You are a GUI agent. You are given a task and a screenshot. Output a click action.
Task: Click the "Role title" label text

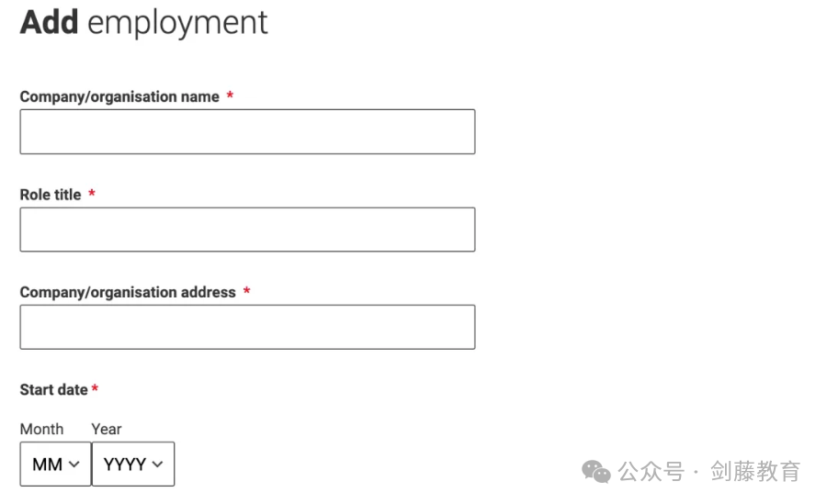(x=51, y=195)
